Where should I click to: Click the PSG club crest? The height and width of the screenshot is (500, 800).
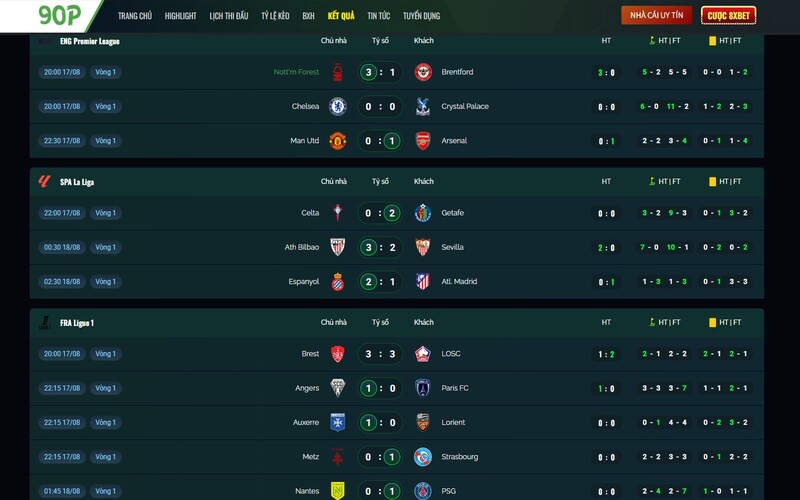(423, 491)
